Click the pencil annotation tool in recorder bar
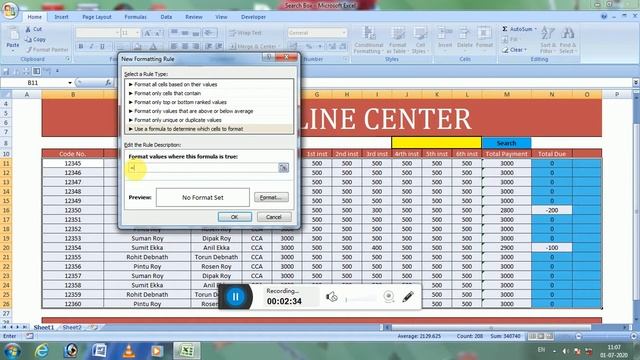Image resolution: width=640 pixels, height=360 pixels. coord(408,297)
